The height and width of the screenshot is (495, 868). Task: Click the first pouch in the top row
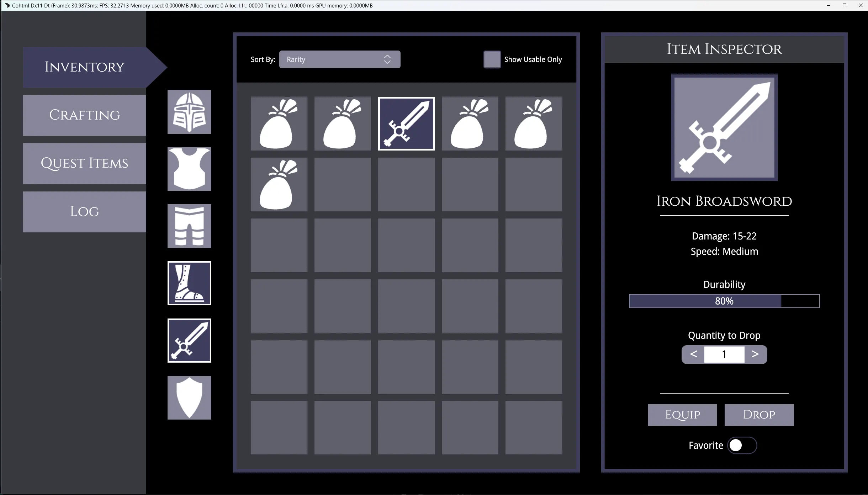pyautogui.click(x=279, y=123)
